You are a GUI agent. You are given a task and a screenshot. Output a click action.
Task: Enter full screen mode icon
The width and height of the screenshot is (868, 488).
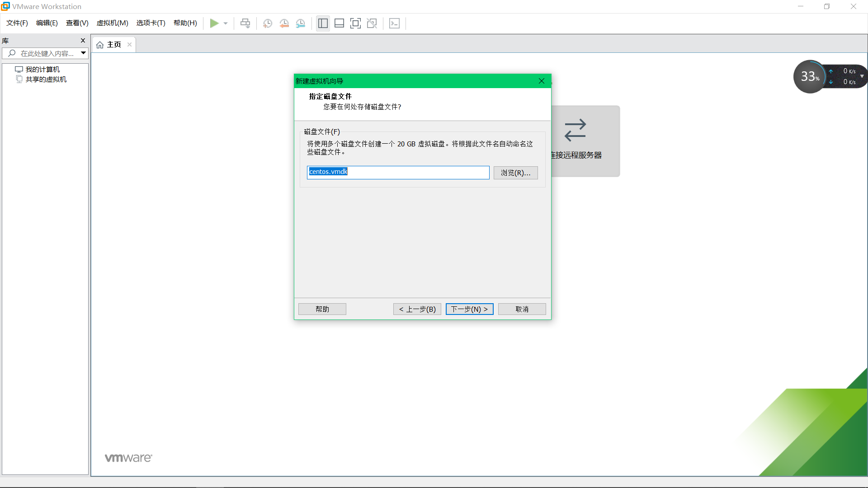[x=355, y=23]
